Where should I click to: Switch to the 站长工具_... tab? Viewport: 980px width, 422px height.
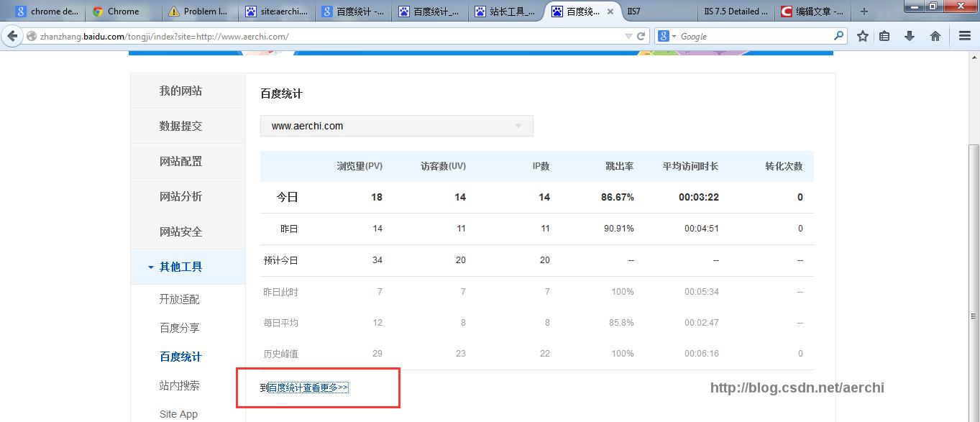pyautogui.click(x=505, y=12)
